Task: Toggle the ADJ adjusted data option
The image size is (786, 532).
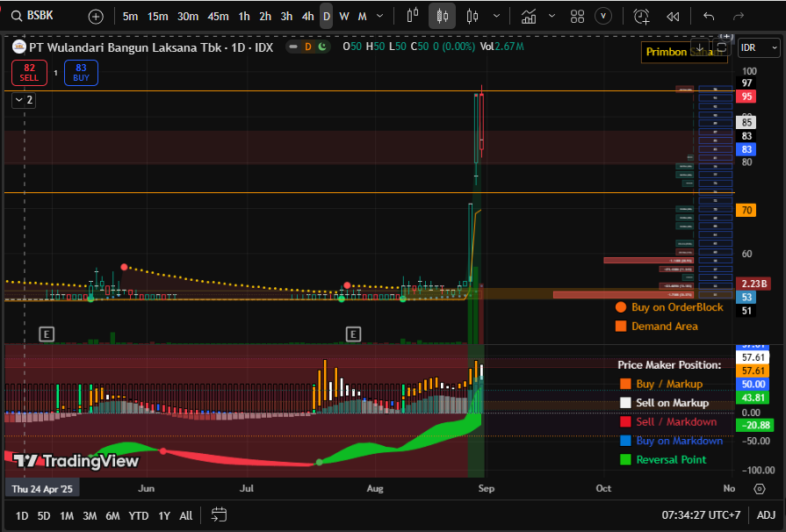Action: click(766, 515)
